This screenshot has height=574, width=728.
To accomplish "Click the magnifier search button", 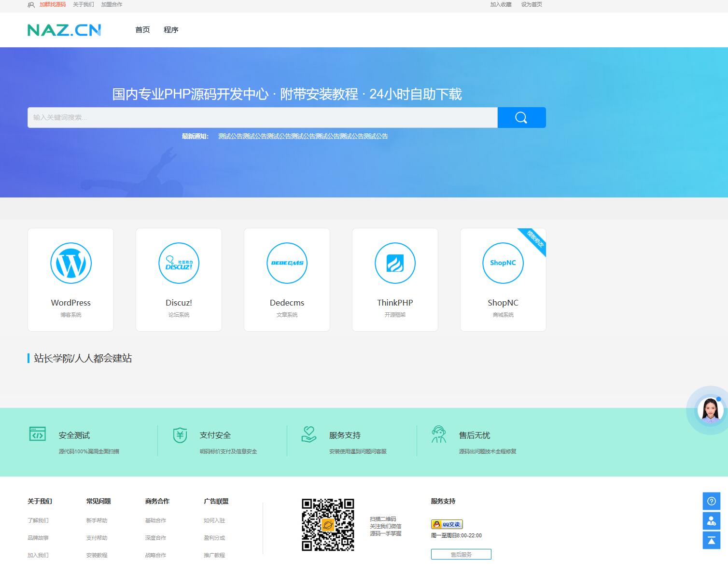I will [x=521, y=117].
